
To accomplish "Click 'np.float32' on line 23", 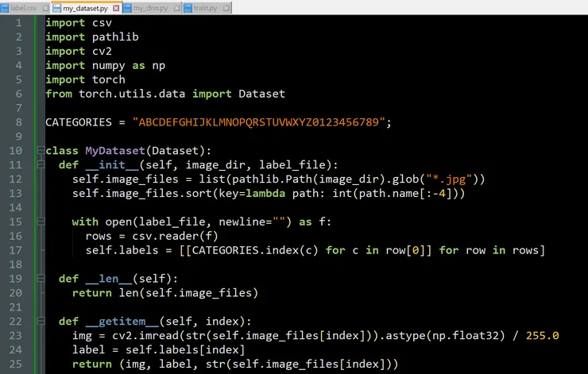I will 466,336.
